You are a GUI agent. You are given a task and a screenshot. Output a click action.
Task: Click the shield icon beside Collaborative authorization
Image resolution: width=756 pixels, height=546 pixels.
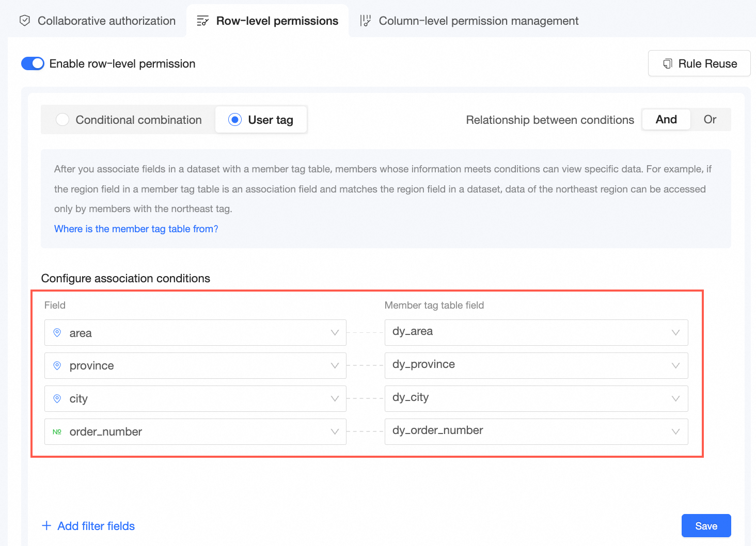pyautogui.click(x=25, y=21)
